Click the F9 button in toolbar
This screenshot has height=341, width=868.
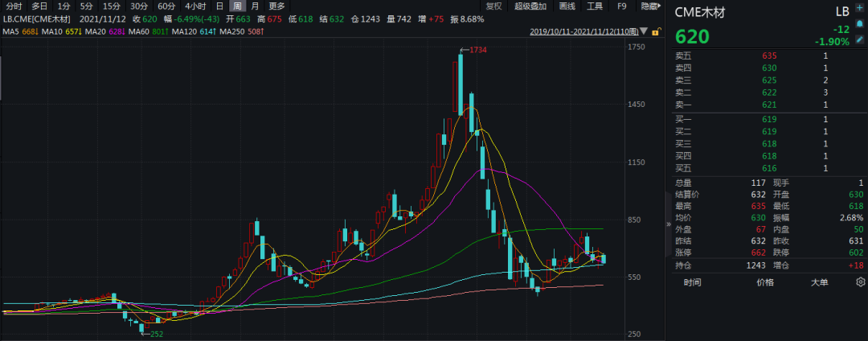(621, 6)
